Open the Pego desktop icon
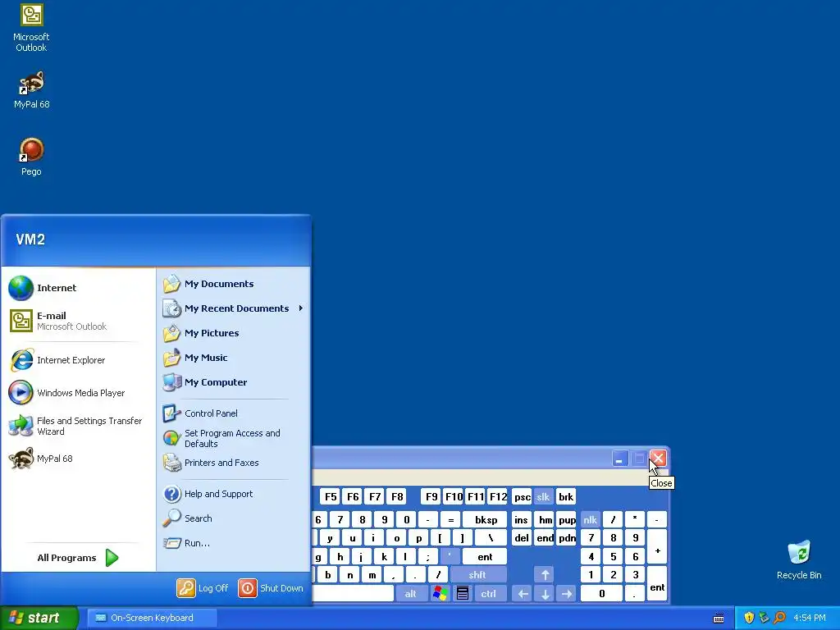 (31, 157)
